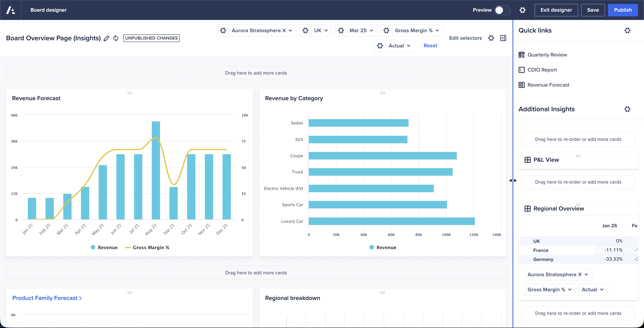Click the refresh icon beside the page title

[116, 38]
